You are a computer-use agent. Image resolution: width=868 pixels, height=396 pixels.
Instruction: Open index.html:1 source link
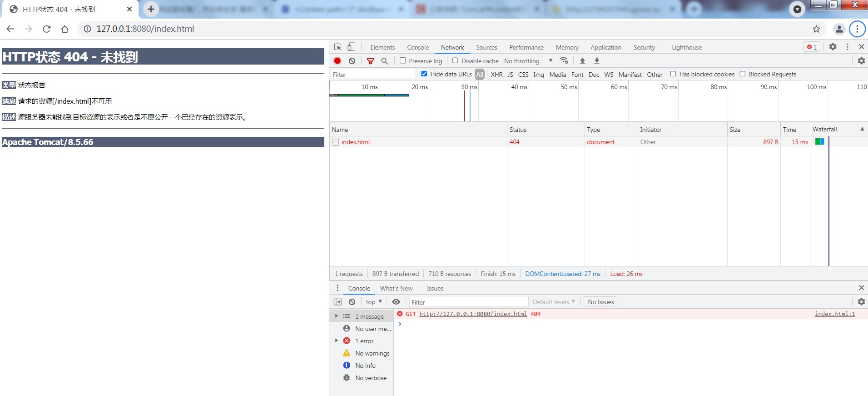(x=834, y=314)
